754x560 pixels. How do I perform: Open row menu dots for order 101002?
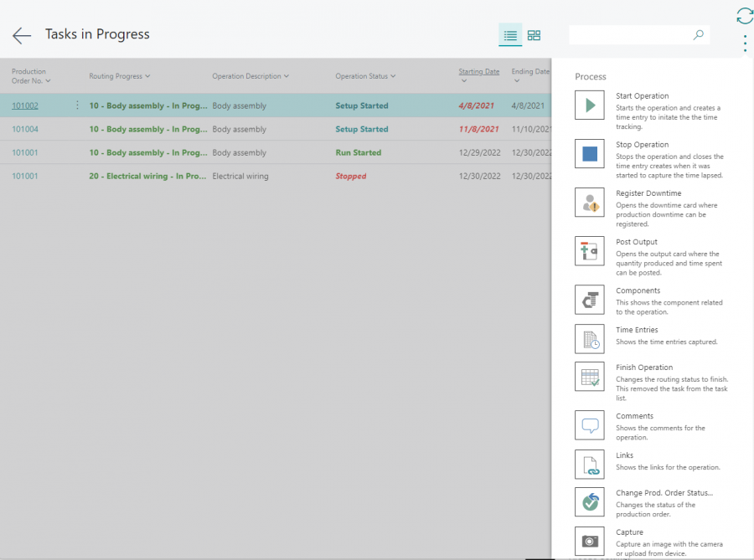pyautogui.click(x=77, y=105)
